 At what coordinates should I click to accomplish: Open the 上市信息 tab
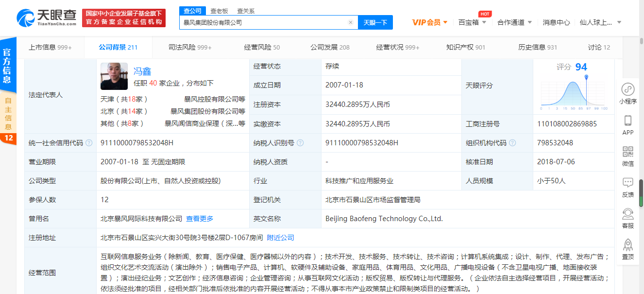pyautogui.click(x=50, y=47)
